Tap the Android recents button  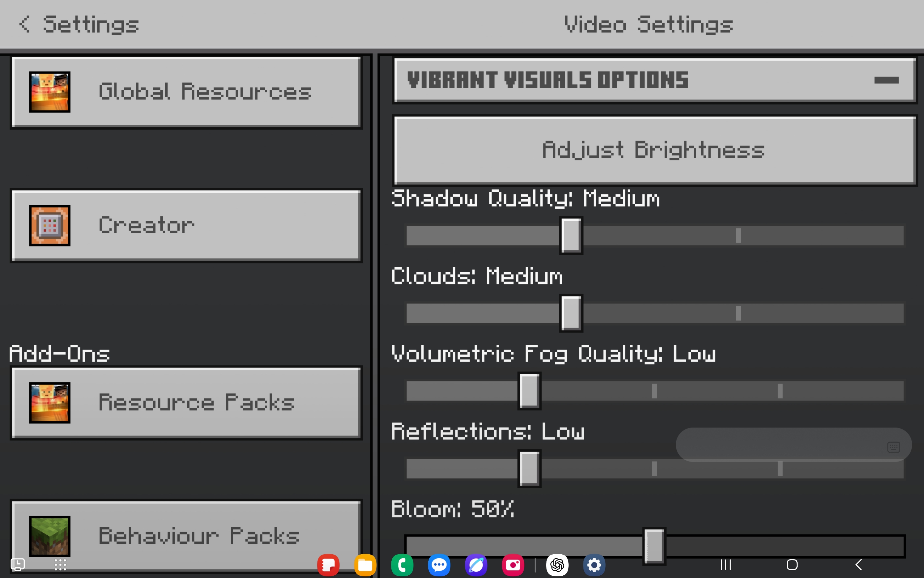point(726,564)
